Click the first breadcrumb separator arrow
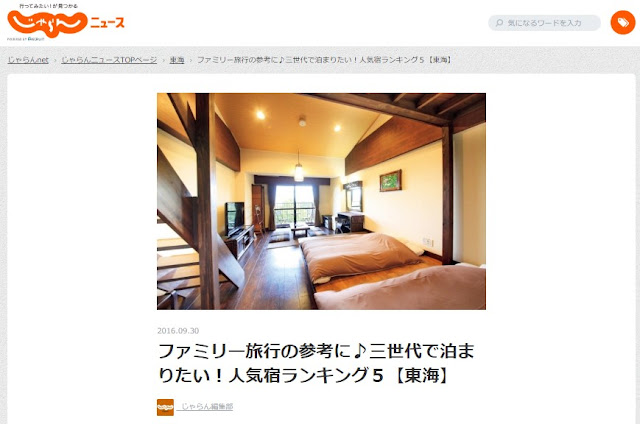The width and height of the screenshot is (640, 424). (x=55, y=60)
